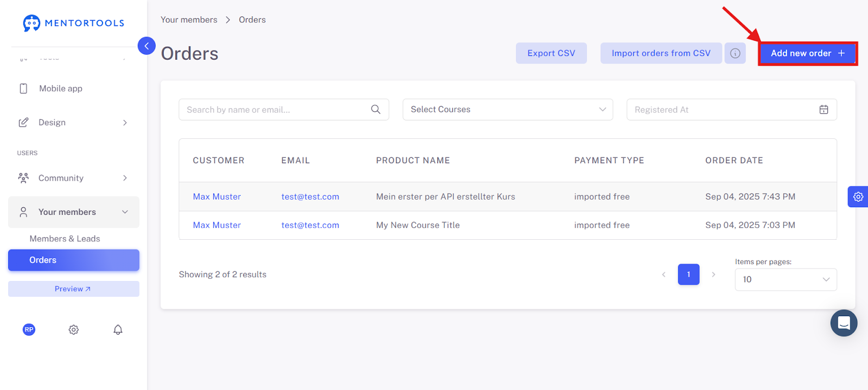Click Orders breadcrumb text
Screen dimensions: 868x390
click(252, 20)
